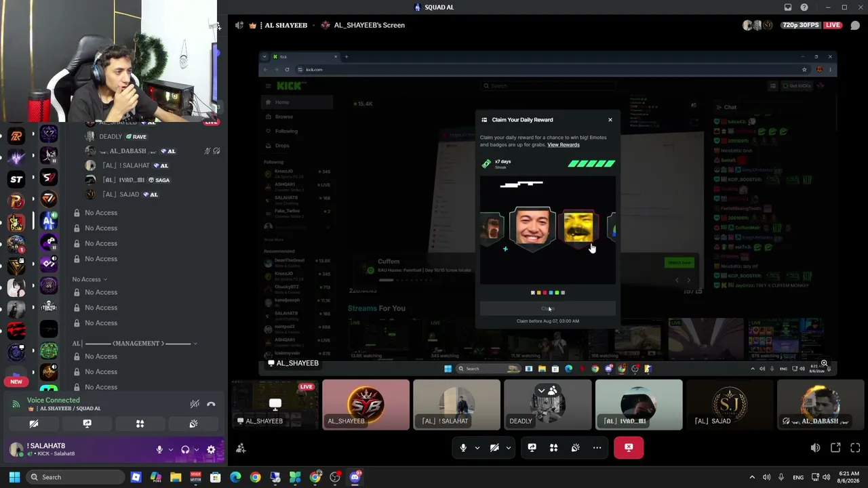Toggle noise suppression beside Voice Connected
Viewport: 868px width, 488px height.
[x=195, y=404]
